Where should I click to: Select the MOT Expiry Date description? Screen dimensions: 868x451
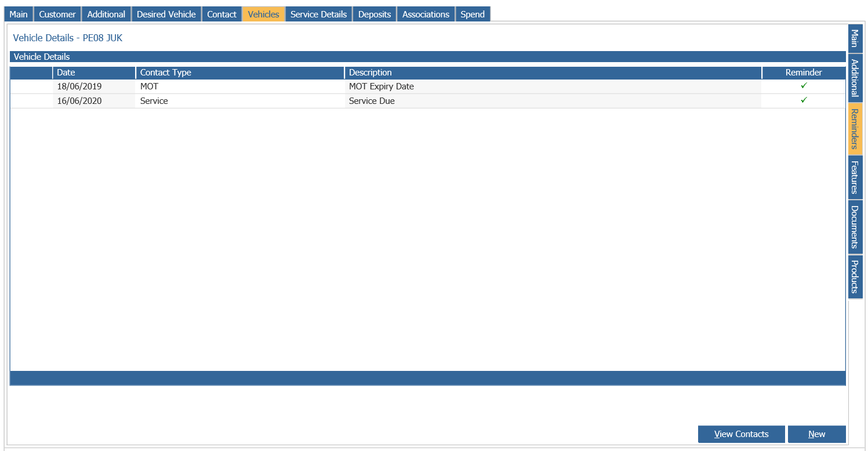553,86
